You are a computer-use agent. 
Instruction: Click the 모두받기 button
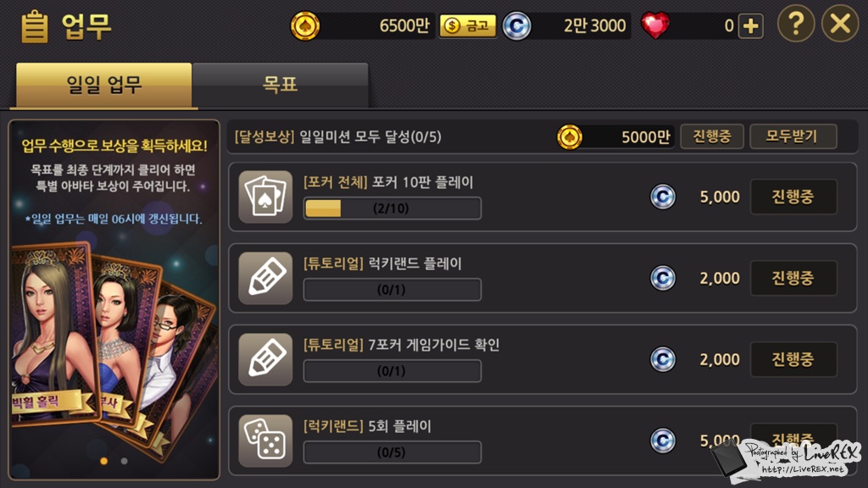(x=793, y=136)
